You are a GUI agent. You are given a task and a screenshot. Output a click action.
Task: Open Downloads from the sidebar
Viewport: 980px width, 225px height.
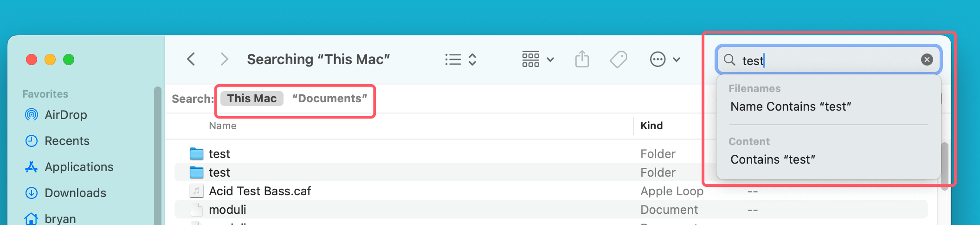75,193
